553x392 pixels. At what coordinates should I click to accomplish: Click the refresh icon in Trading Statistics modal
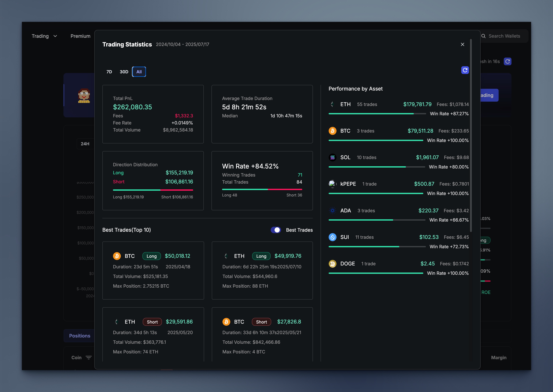point(465,70)
